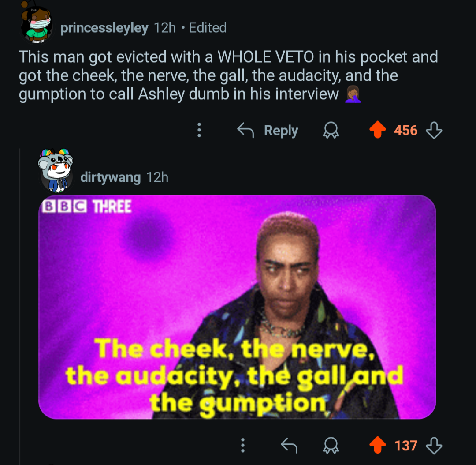Open three-dot menu on princessleyley's comment

pos(199,130)
